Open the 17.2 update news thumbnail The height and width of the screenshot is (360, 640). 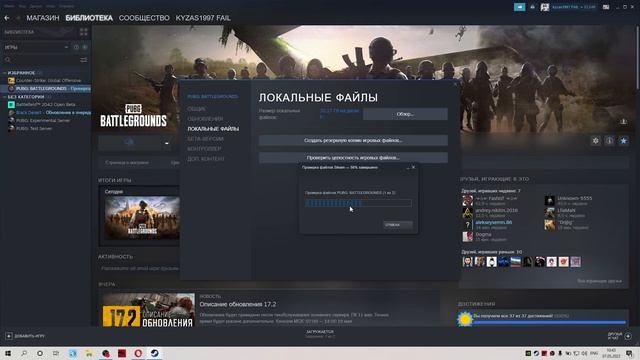click(x=149, y=310)
